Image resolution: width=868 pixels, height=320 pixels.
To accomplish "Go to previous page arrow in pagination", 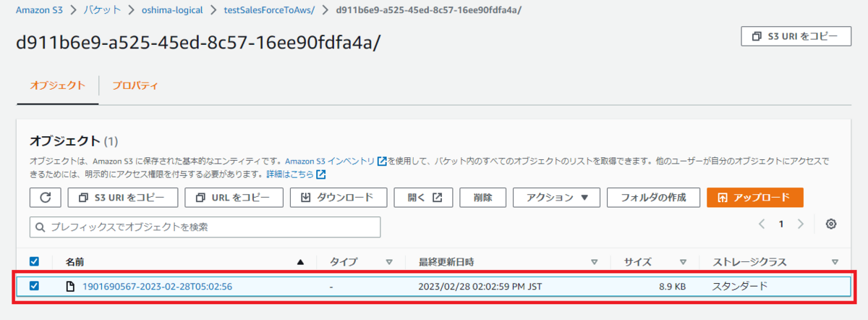I will 762,224.
